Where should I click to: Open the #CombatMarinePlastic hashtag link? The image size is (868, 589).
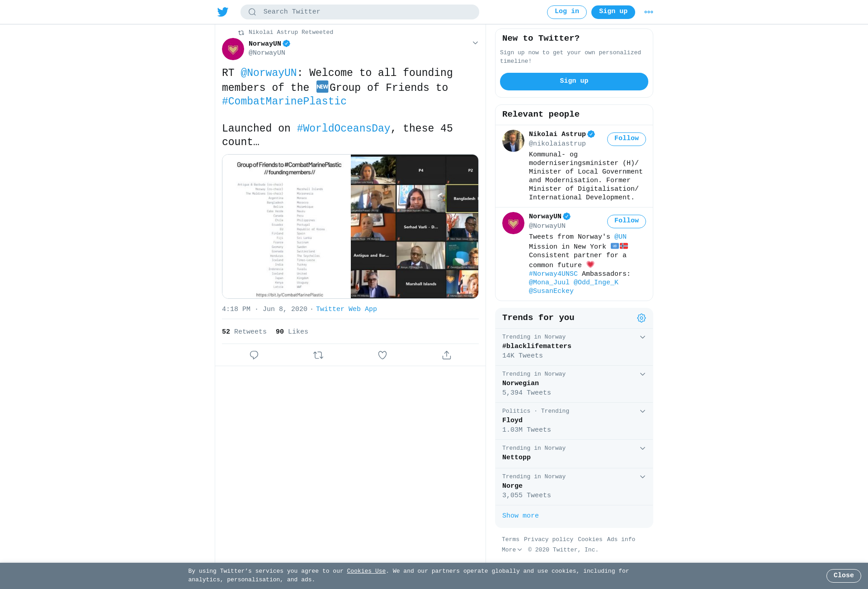coord(284,101)
